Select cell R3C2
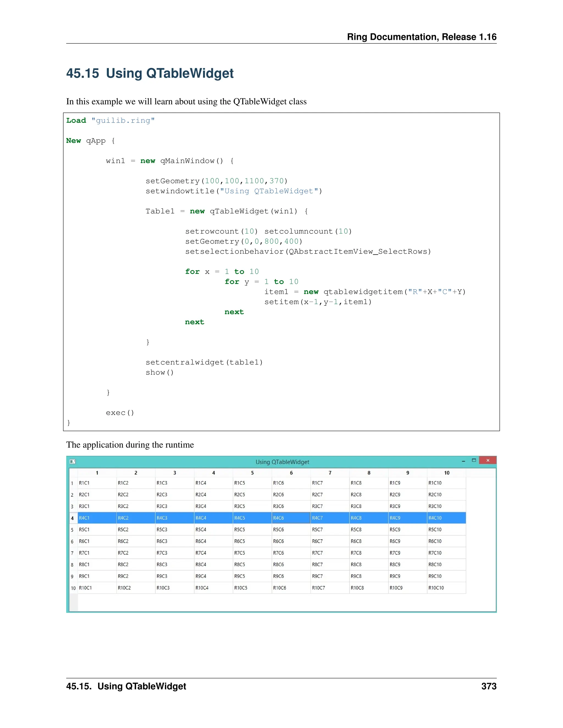Screen dimensions: 563x728 coord(136,506)
